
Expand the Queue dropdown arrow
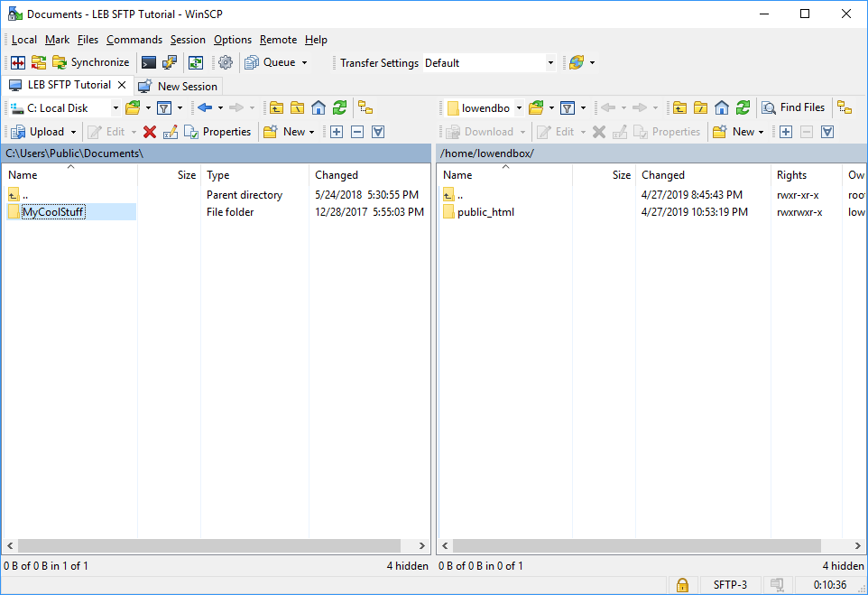(304, 62)
